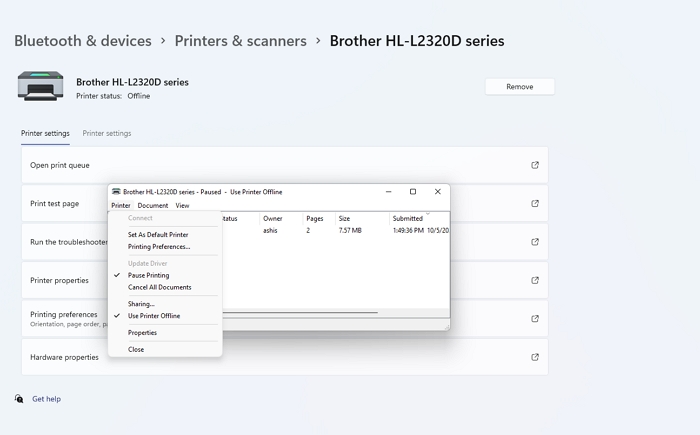Minimize the print queue window
Viewport: 700px width, 435px height.
(388, 192)
